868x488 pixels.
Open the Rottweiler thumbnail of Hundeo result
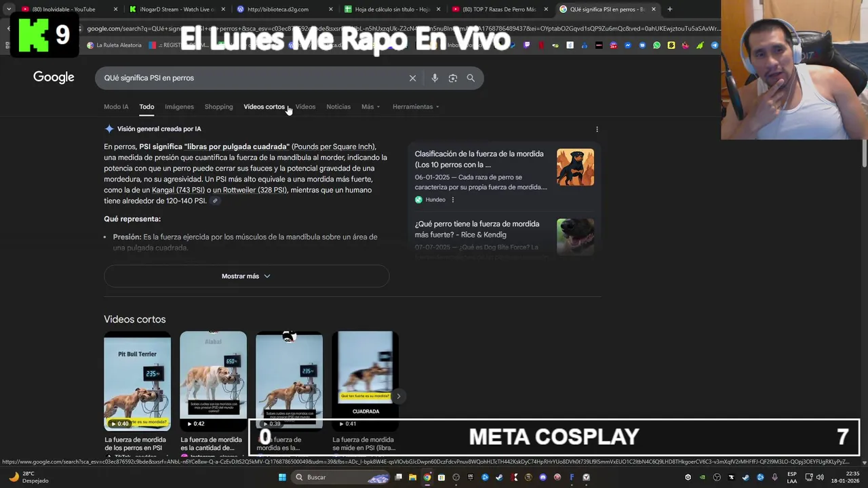pyautogui.click(x=575, y=167)
